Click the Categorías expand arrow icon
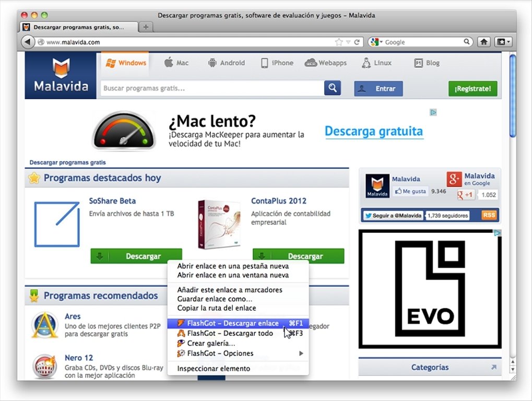Image resolution: width=532 pixels, height=401 pixels. [x=494, y=367]
